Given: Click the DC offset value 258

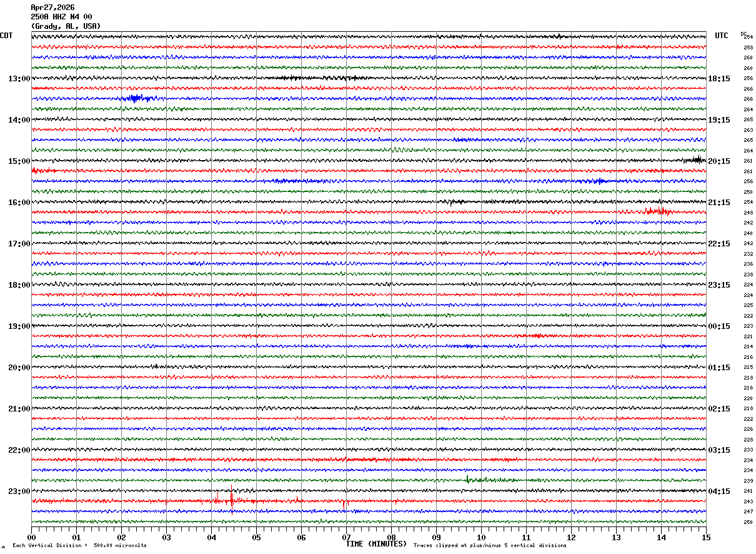Looking at the screenshot, I should (x=748, y=48).
